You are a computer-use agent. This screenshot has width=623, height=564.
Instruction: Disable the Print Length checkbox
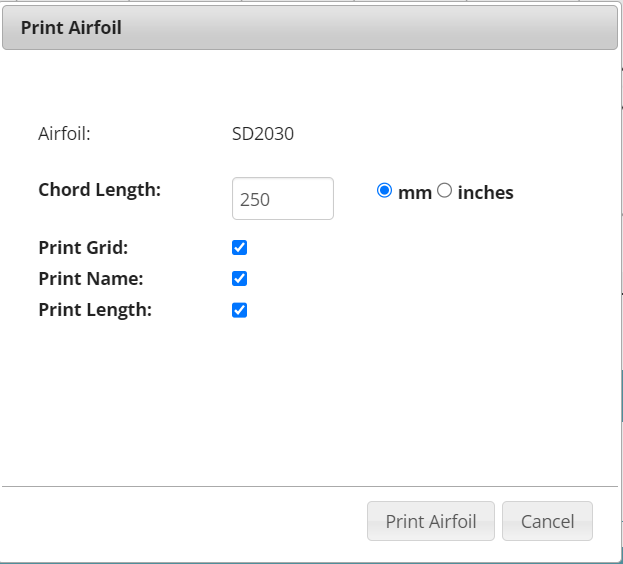click(240, 310)
